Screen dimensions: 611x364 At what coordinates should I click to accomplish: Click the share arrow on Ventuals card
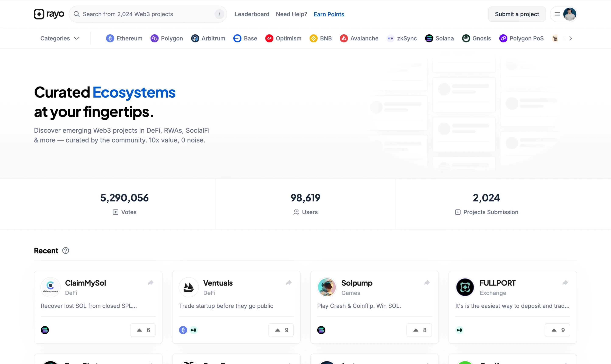click(x=289, y=283)
